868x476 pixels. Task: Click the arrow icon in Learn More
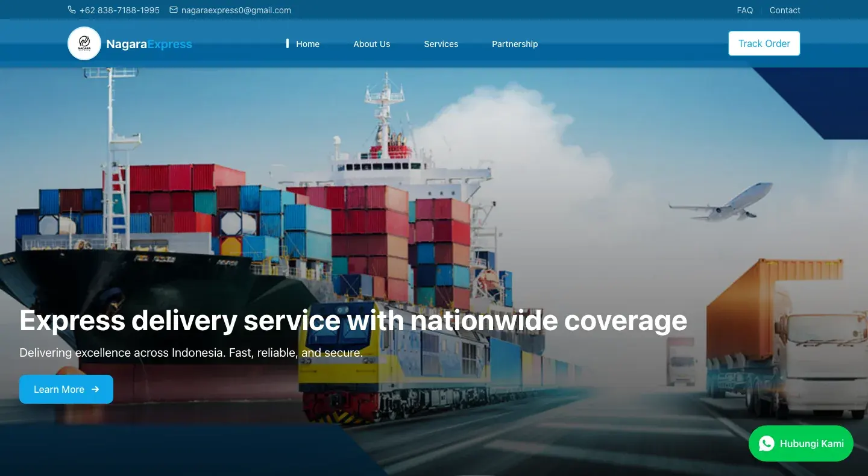[95, 389]
